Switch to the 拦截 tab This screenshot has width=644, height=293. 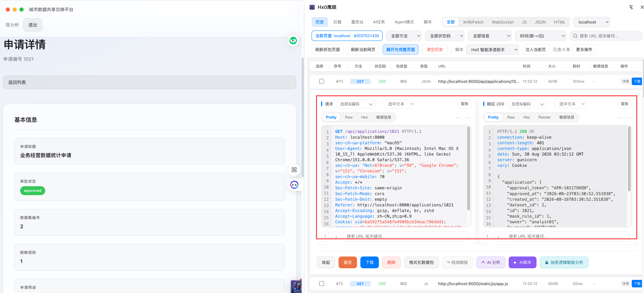[337, 22]
